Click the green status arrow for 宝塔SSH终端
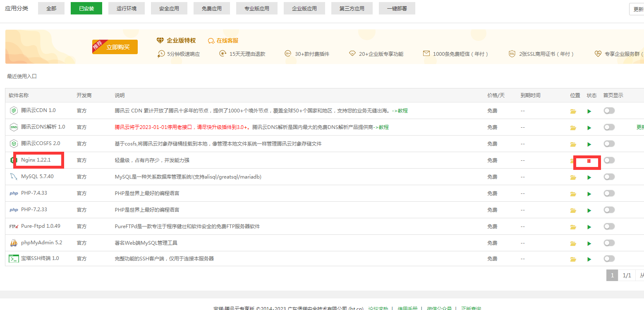The image size is (644, 310). pos(589,259)
